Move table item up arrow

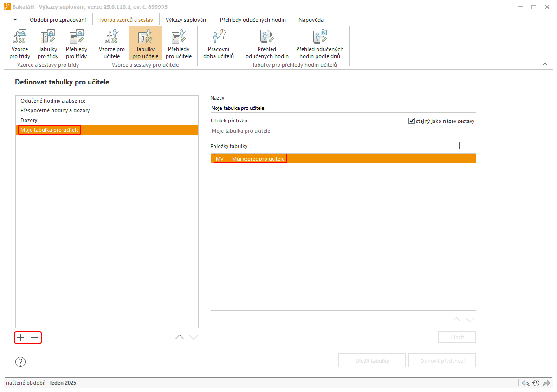tap(456, 320)
